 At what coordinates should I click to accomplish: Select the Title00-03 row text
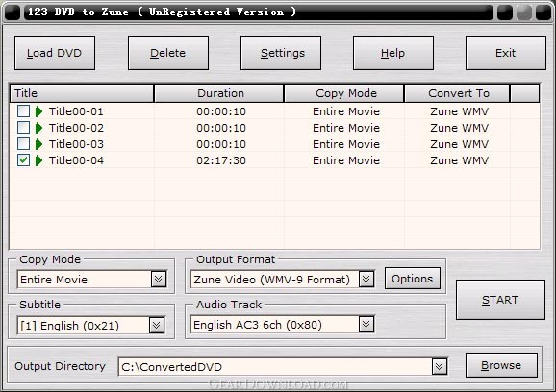(76, 144)
